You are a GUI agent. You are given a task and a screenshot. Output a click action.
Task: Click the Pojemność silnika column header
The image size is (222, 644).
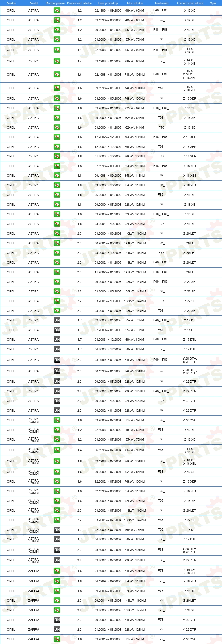click(x=79, y=3)
